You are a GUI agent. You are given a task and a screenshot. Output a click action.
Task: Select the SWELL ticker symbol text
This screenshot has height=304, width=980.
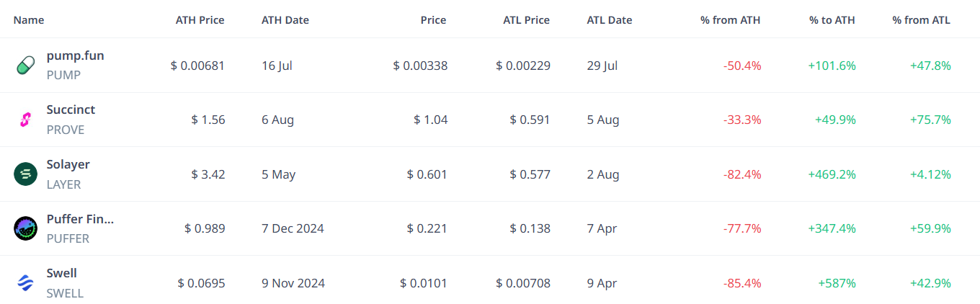(66, 293)
